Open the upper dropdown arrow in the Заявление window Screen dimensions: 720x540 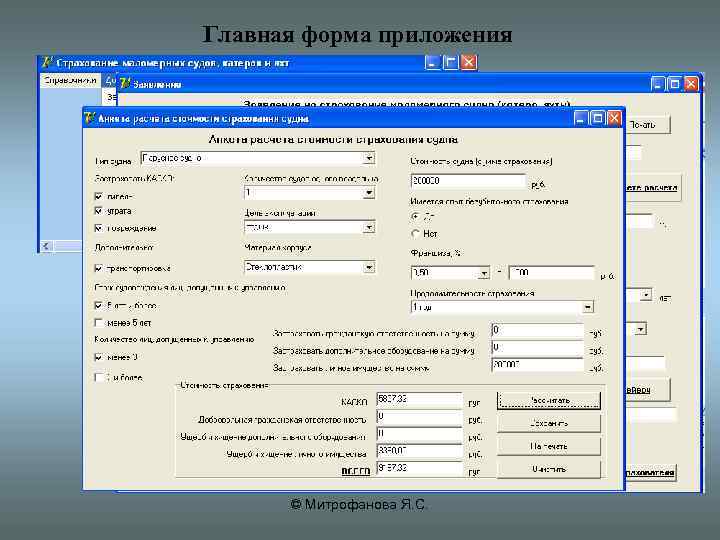pyautogui.click(x=646, y=294)
